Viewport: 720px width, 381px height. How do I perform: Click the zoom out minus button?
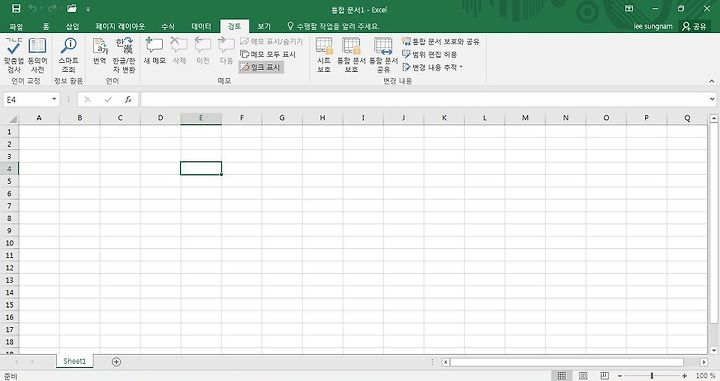pos(619,375)
